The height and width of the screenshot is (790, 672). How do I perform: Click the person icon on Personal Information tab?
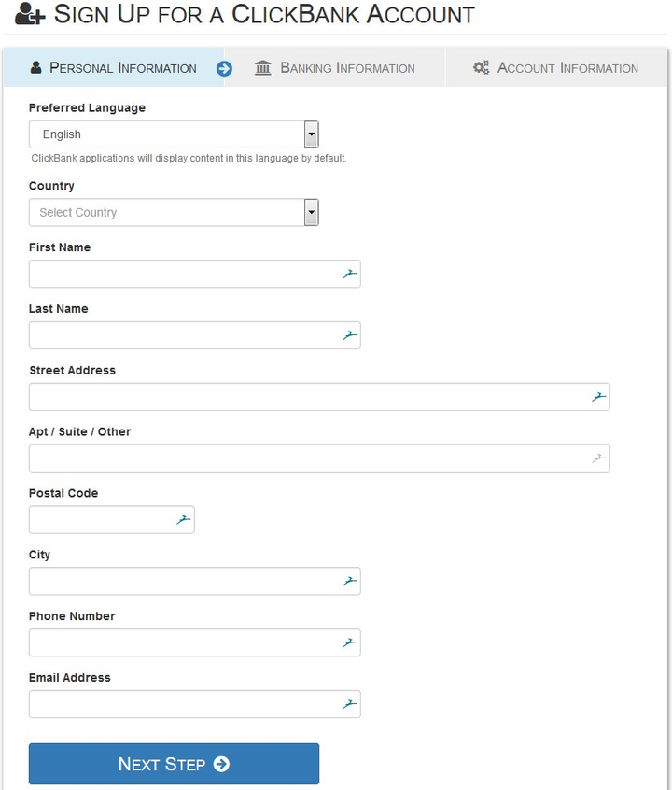35,67
